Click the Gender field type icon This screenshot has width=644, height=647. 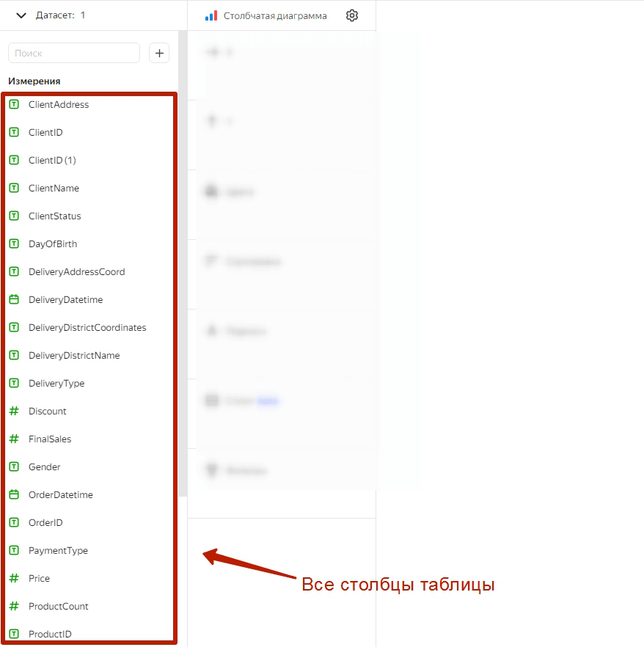[x=14, y=467]
